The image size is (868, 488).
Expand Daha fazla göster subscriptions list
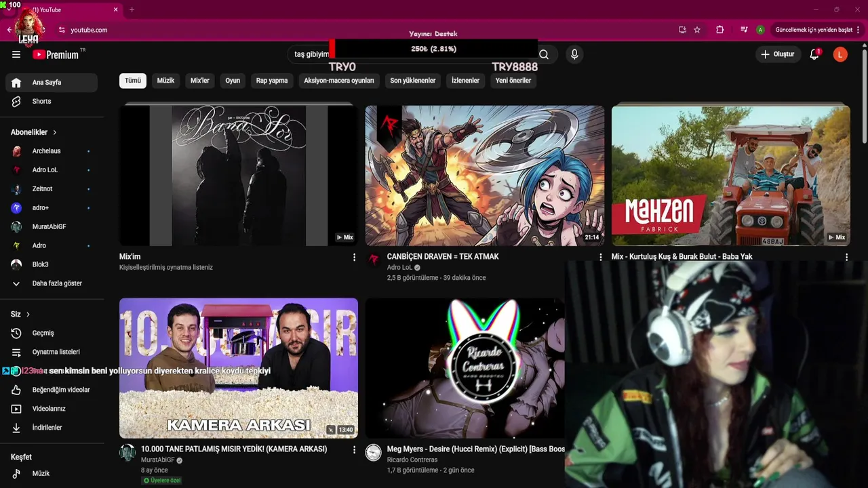52,283
